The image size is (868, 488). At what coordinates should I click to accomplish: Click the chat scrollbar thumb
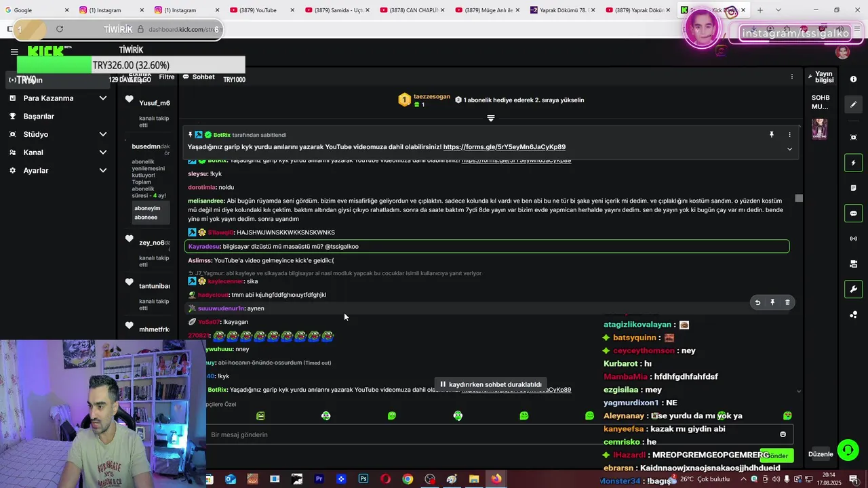click(799, 198)
